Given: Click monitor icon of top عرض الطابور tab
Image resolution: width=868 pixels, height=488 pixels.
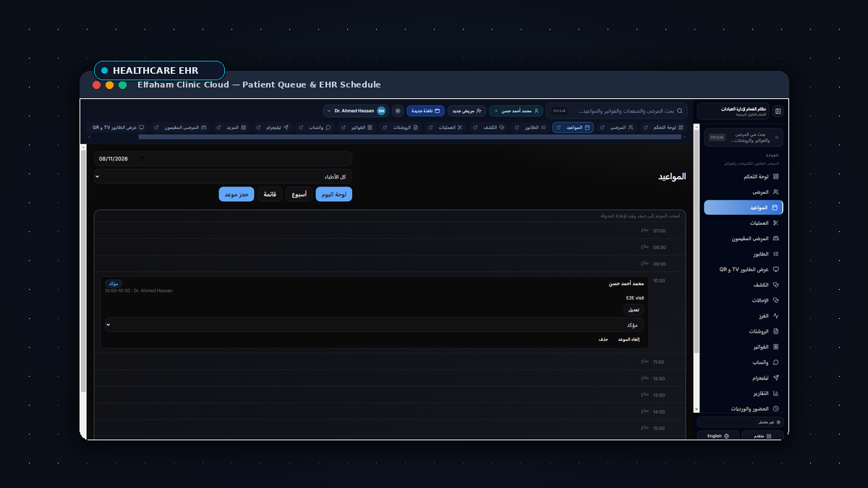Looking at the screenshot, I should [142, 127].
